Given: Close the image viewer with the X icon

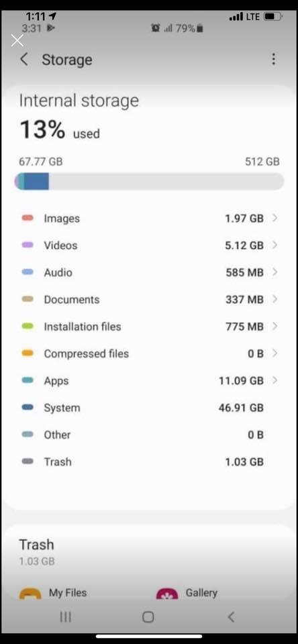Looking at the screenshot, I should point(17,41).
